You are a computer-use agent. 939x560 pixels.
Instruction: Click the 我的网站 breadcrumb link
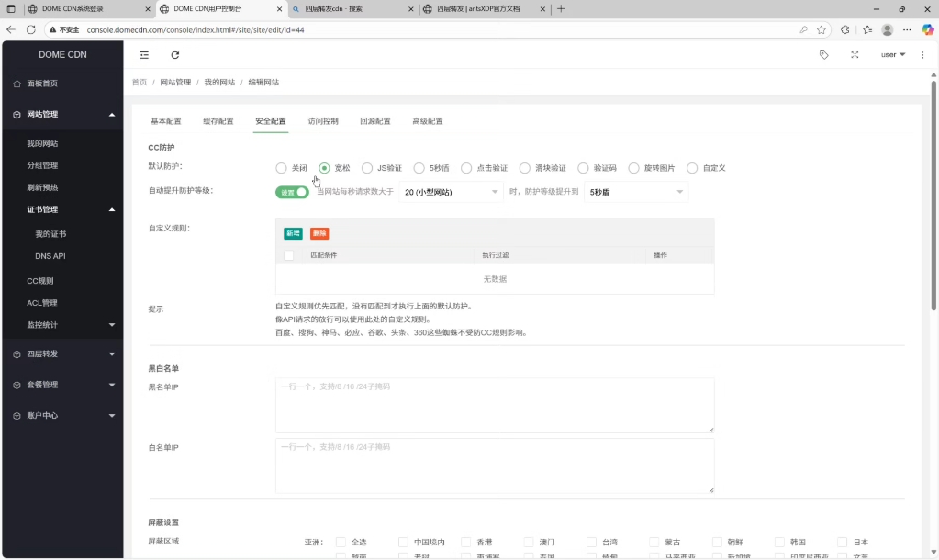(220, 81)
